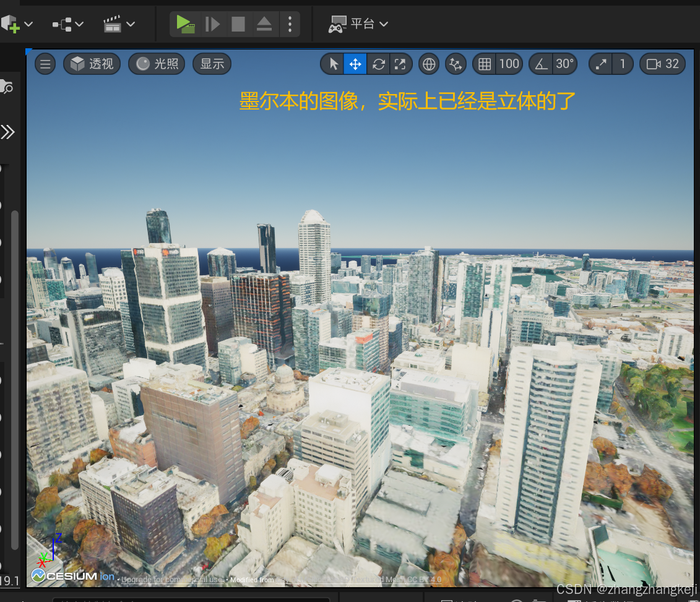Open the Blueprints toolbar icon
This screenshot has height=602, width=700.
click(62, 24)
